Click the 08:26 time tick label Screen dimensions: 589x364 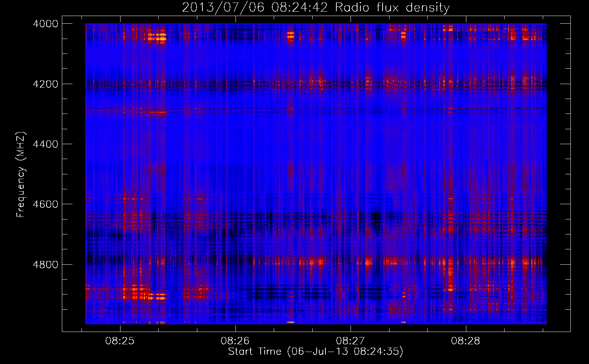point(235,341)
